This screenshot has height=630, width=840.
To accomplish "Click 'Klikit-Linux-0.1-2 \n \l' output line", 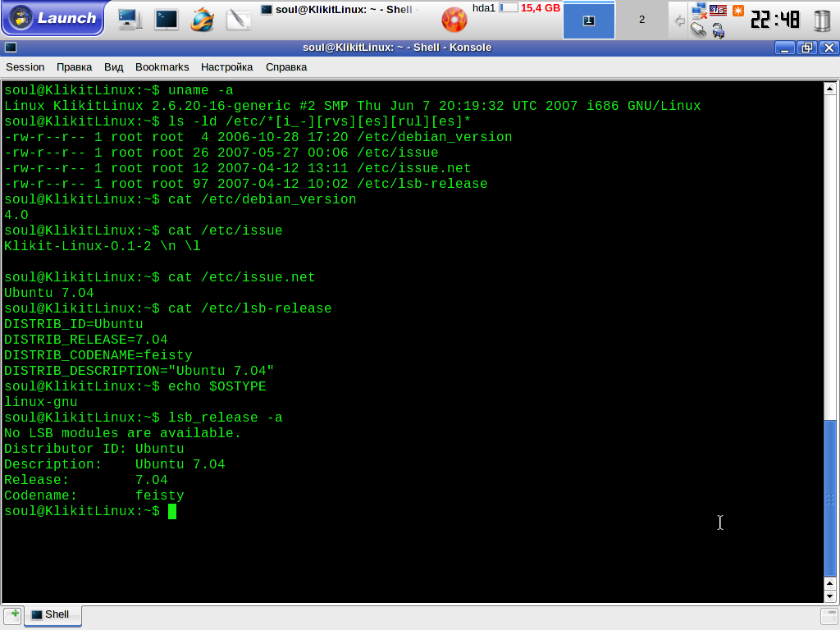I will [103, 246].
